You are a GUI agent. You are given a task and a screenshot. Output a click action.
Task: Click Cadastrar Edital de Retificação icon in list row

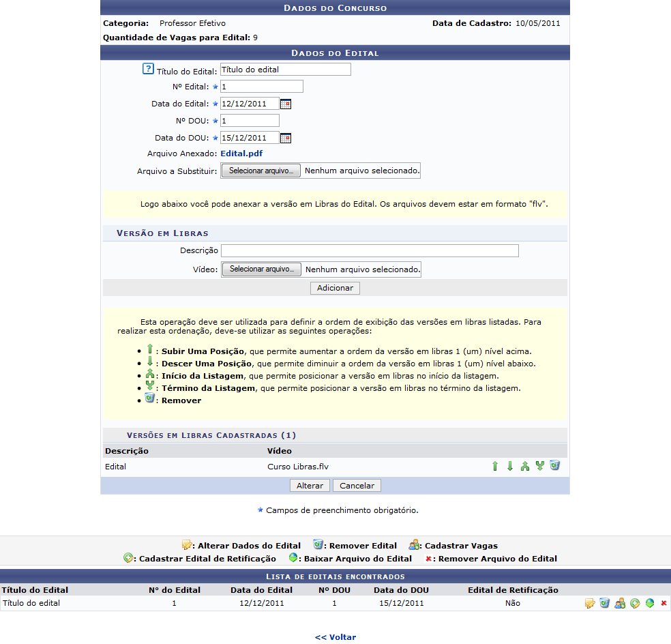[x=635, y=604]
